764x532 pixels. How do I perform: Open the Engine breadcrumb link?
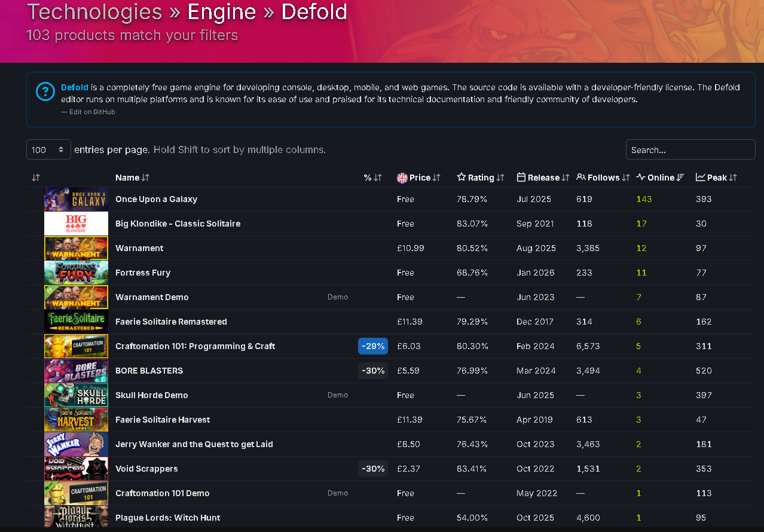coord(222,12)
